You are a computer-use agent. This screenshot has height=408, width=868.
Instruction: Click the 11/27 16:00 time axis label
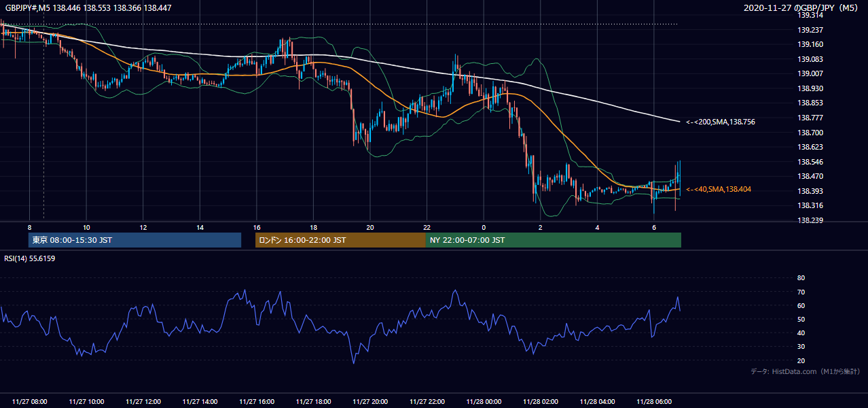[x=257, y=402]
